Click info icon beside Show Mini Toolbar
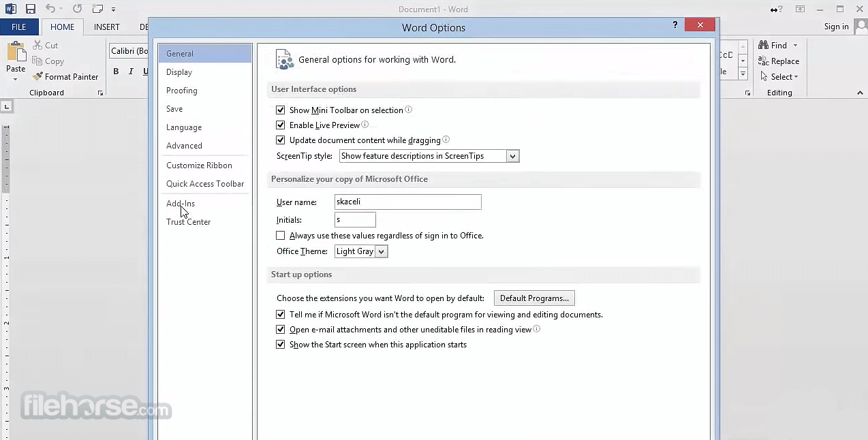 [x=409, y=109]
